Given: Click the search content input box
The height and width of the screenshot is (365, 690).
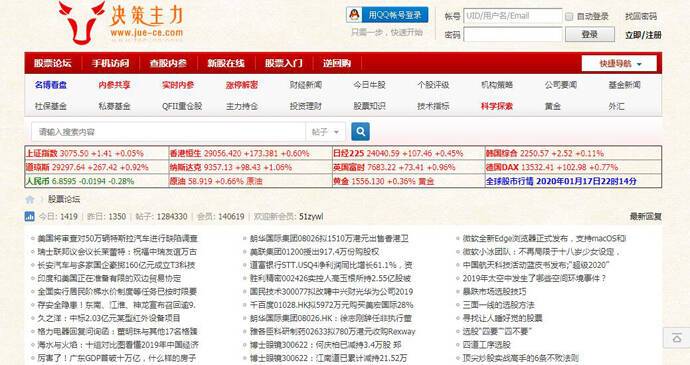Looking at the screenshot, I should pyautogui.click(x=168, y=132).
